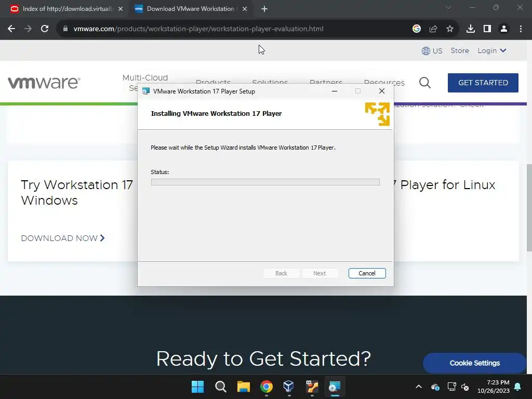Click the vmware logo

[x=44, y=83]
